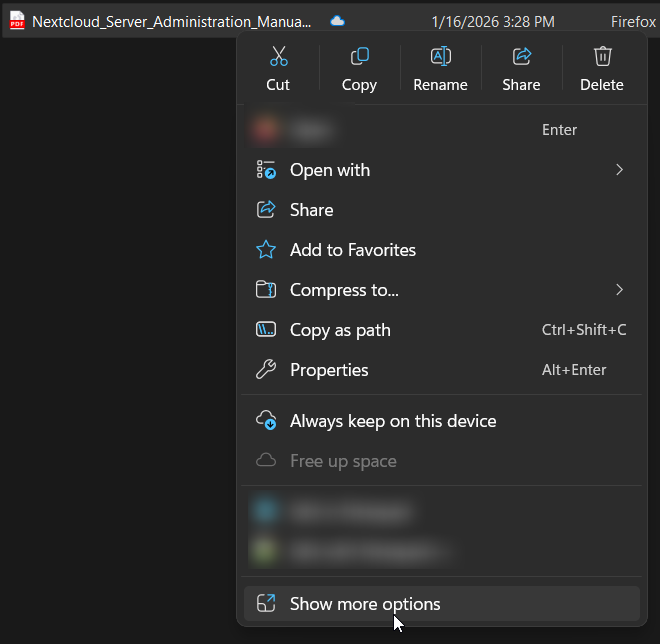Click the star icon for Add to Favorites

point(266,250)
